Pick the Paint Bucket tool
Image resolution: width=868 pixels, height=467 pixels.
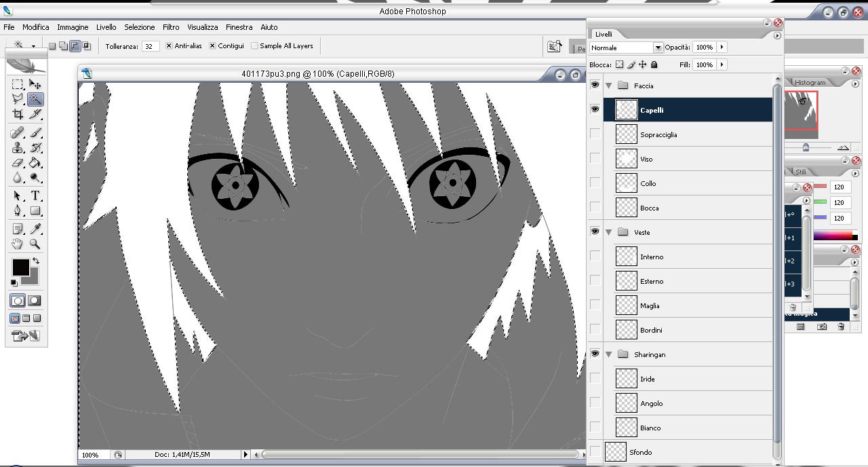point(35,163)
